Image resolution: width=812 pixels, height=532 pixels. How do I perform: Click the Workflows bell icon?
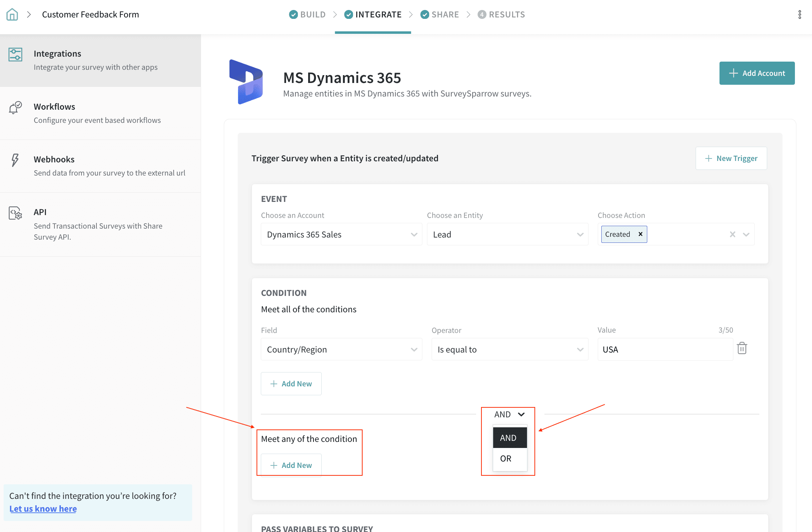pyautogui.click(x=15, y=108)
